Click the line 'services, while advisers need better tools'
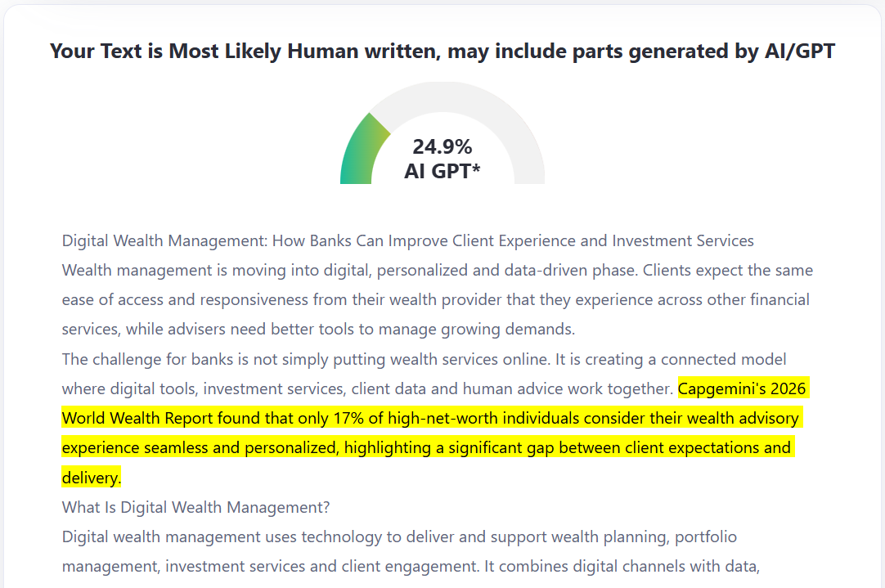885x588 pixels. pyautogui.click(x=318, y=329)
